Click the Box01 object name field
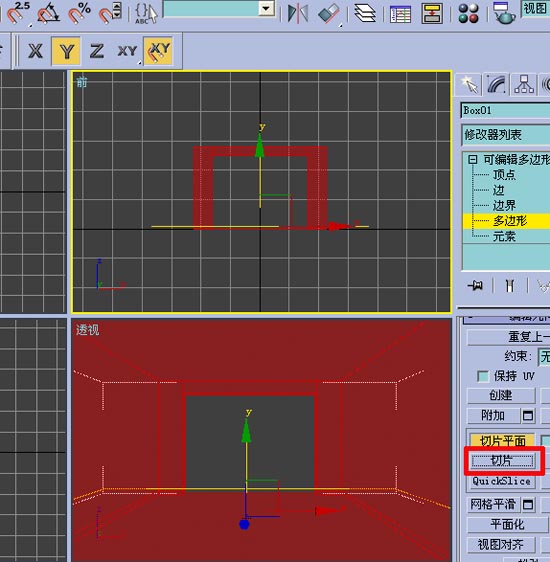550x562 pixels. 505,110
